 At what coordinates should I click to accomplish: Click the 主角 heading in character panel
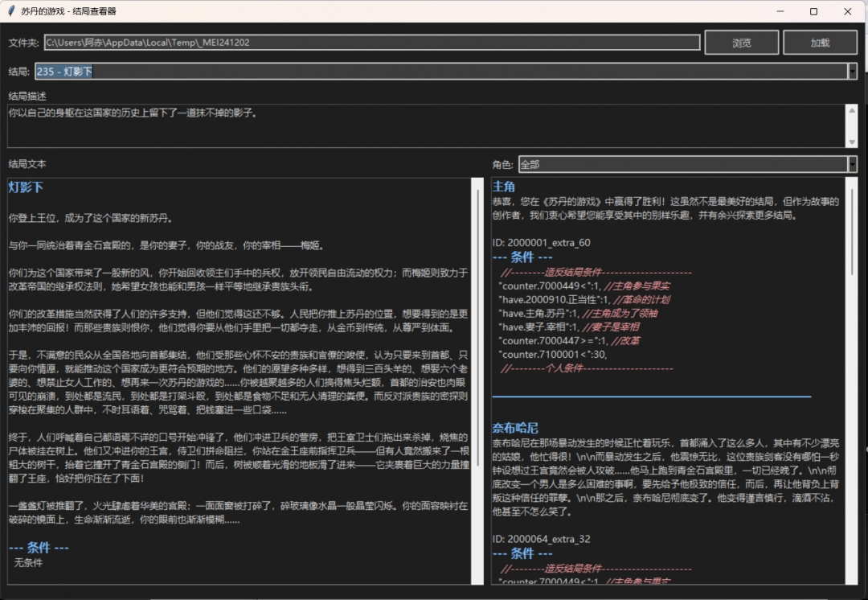(x=503, y=187)
